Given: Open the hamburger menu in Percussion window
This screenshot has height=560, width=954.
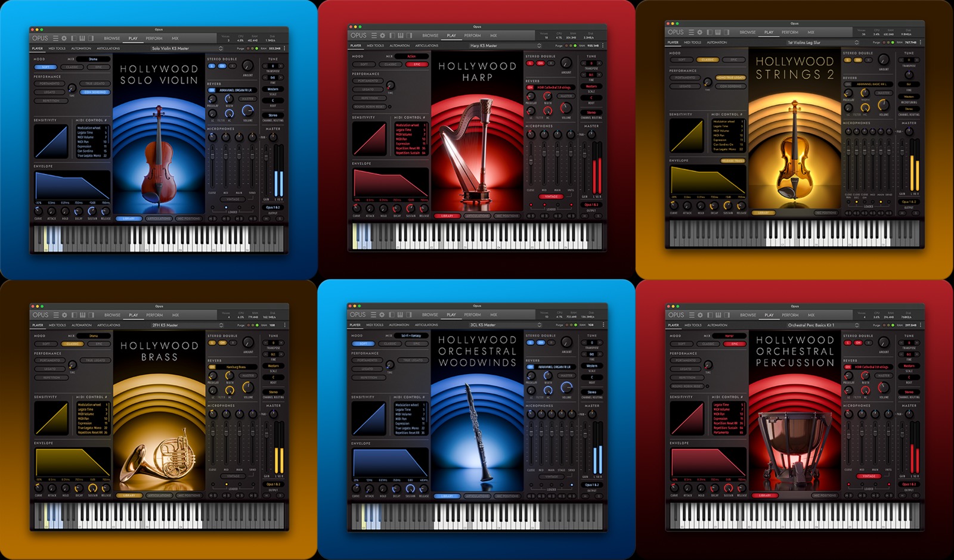Looking at the screenshot, I should click(x=692, y=315).
